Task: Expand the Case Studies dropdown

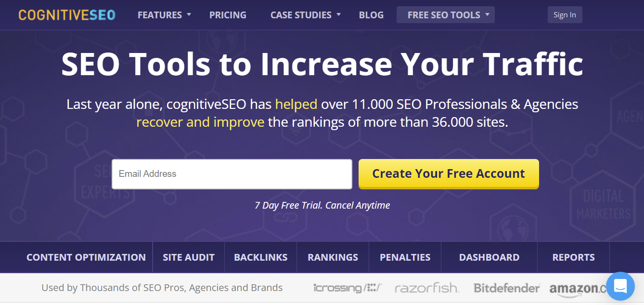Action: tap(301, 14)
